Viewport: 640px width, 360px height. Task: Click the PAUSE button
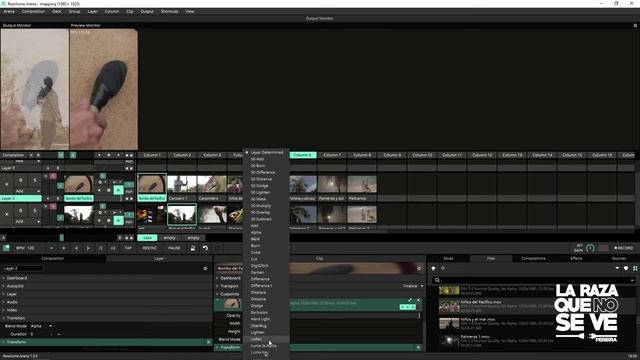[174, 248]
